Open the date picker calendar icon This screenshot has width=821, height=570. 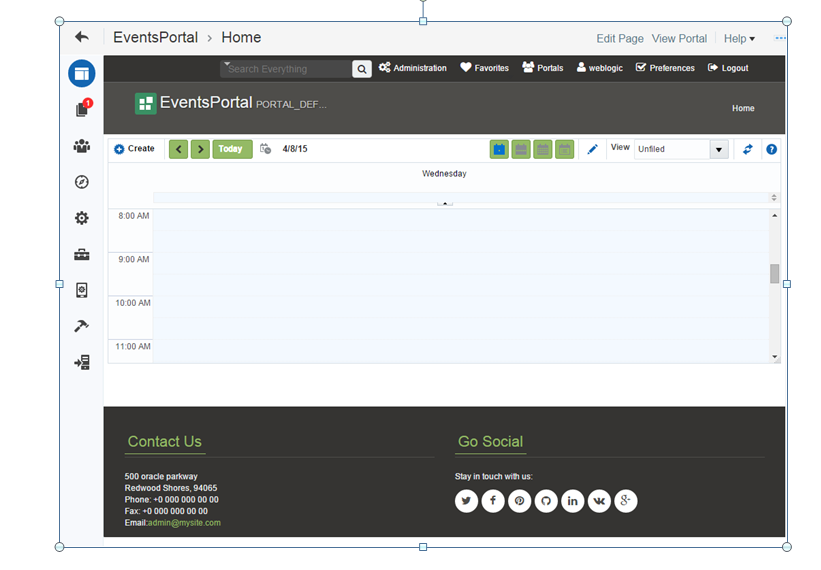tap(265, 149)
